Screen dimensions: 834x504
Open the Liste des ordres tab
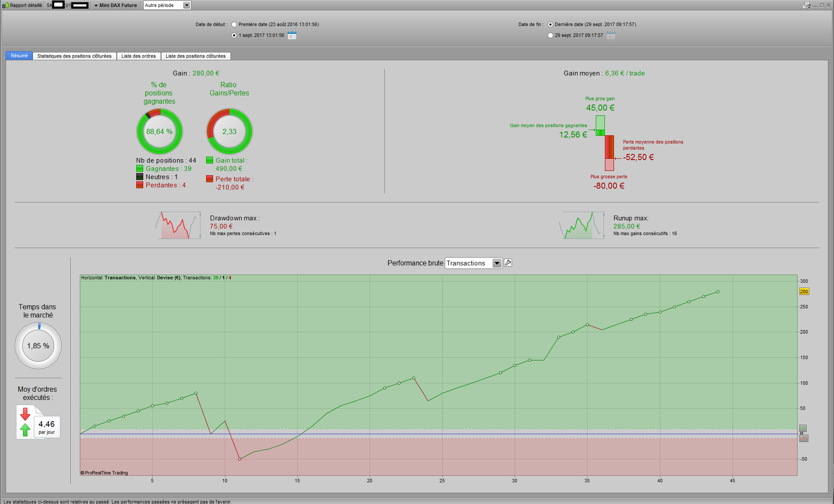tap(138, 56)
